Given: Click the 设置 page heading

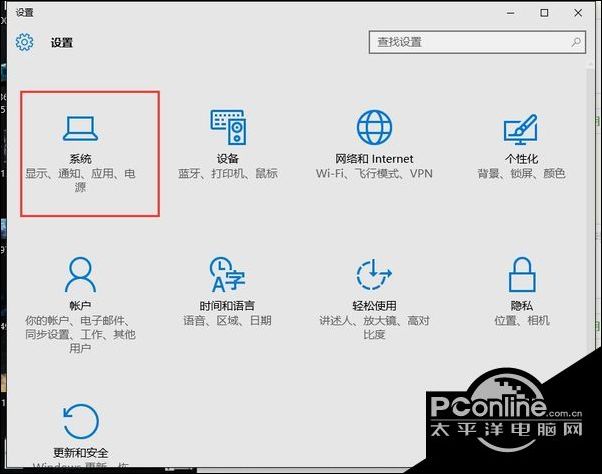Looking at the screenshot, I should coord(62,42).
